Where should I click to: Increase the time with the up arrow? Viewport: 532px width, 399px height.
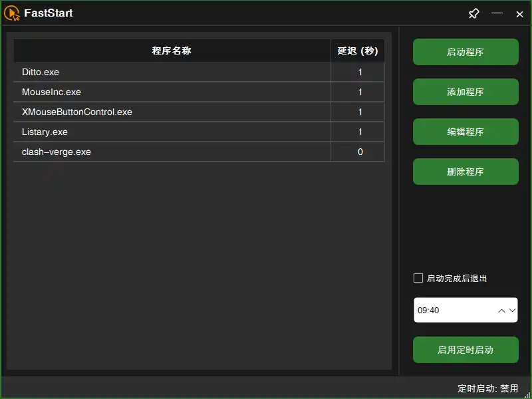[501, 311]
